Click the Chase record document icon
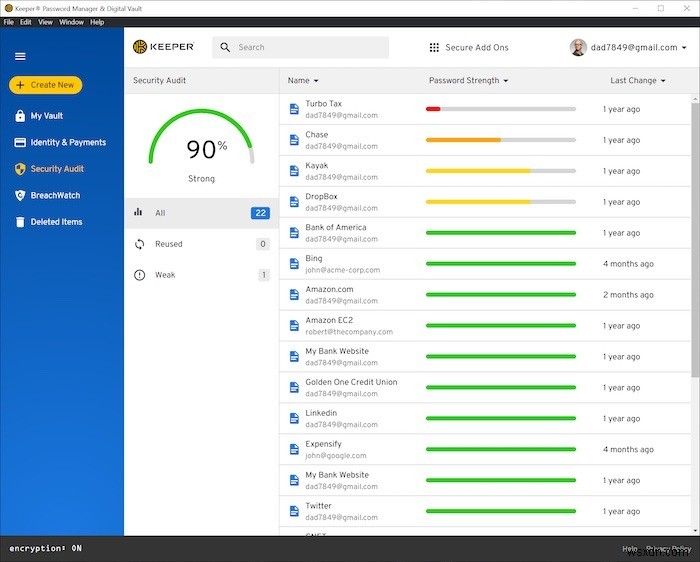 [294, 140]
